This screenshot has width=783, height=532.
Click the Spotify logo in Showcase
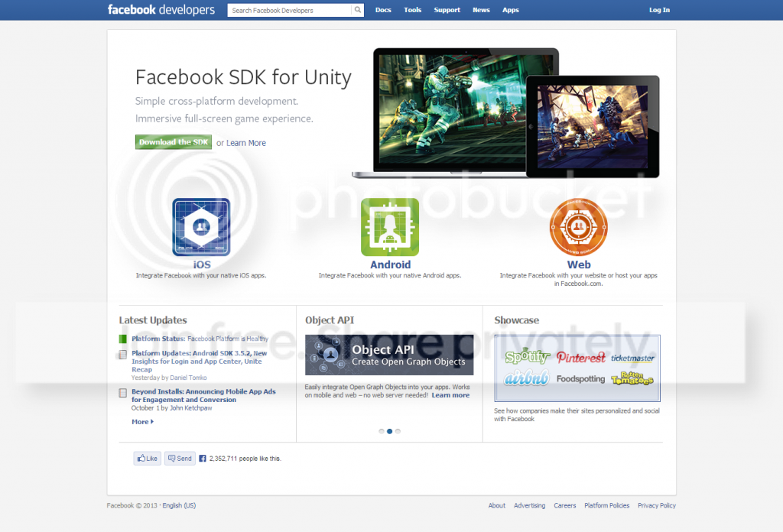coord(527,356)
